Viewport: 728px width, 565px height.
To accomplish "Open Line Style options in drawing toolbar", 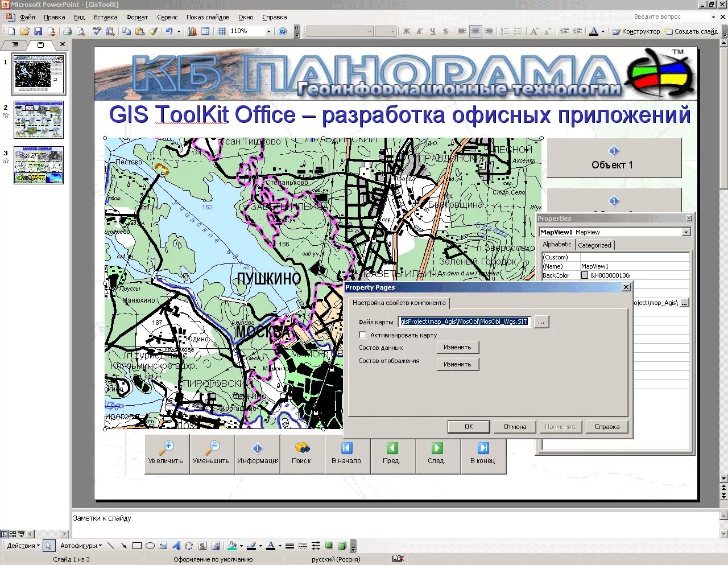I will pyautogui.click(x=289, y=546).
